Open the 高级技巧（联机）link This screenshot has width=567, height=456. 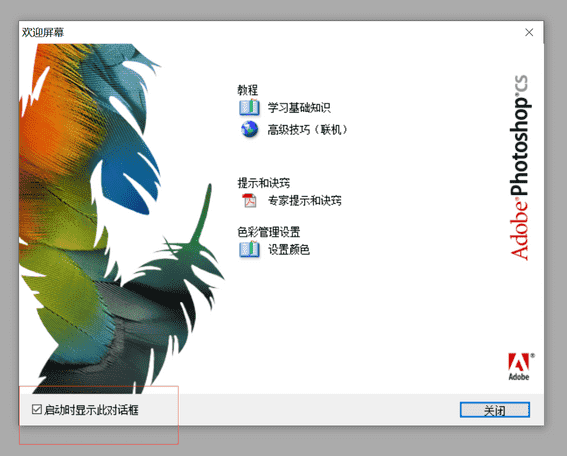(308, 129)
